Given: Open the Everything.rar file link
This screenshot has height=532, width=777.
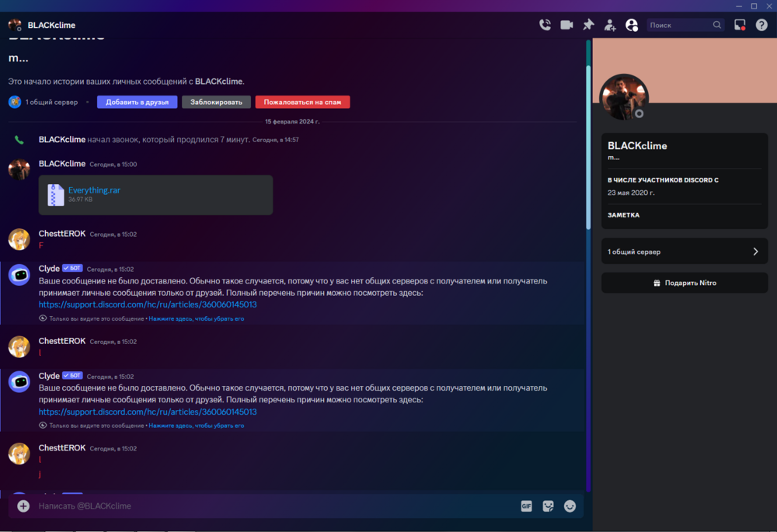Looking at the screenshot, I should [94, 190].
